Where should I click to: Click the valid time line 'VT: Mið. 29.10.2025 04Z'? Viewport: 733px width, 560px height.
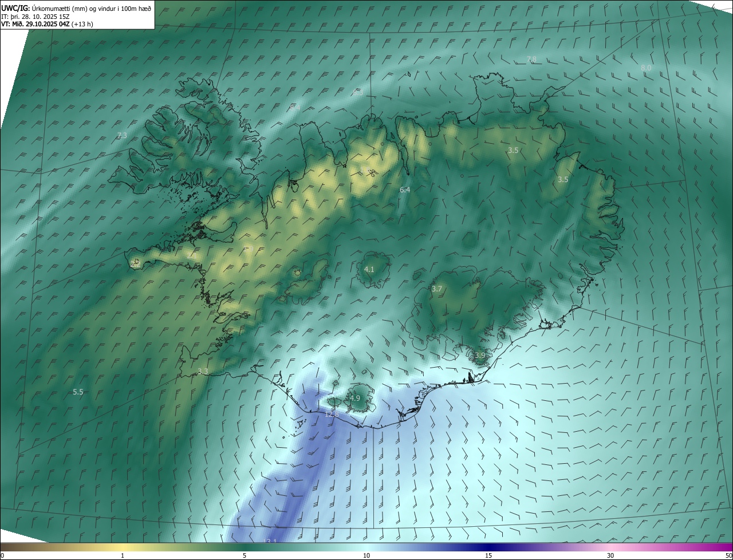point(36,24)
